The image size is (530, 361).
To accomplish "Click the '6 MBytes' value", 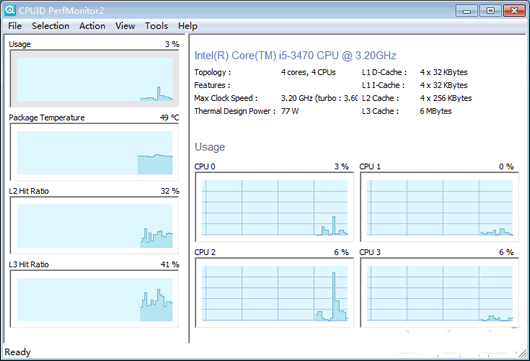I will pyautogui.click(x=436, y=111).
